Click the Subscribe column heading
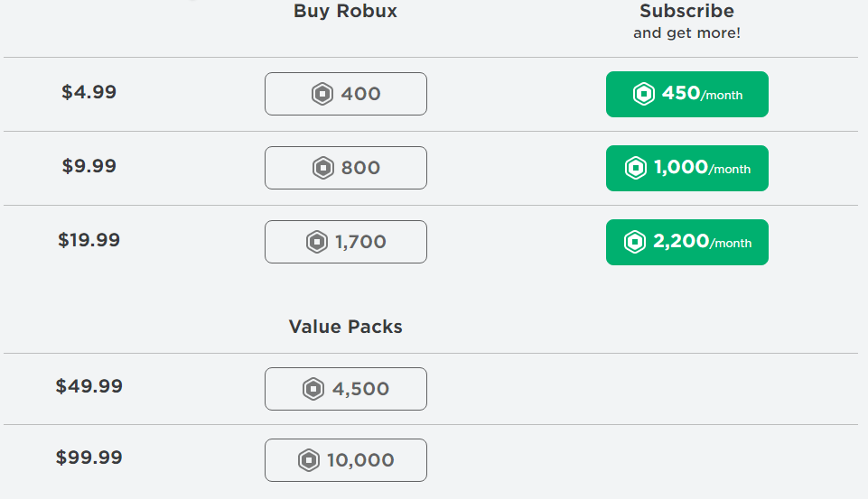The image size is (868, 499). tap(686, 12)
